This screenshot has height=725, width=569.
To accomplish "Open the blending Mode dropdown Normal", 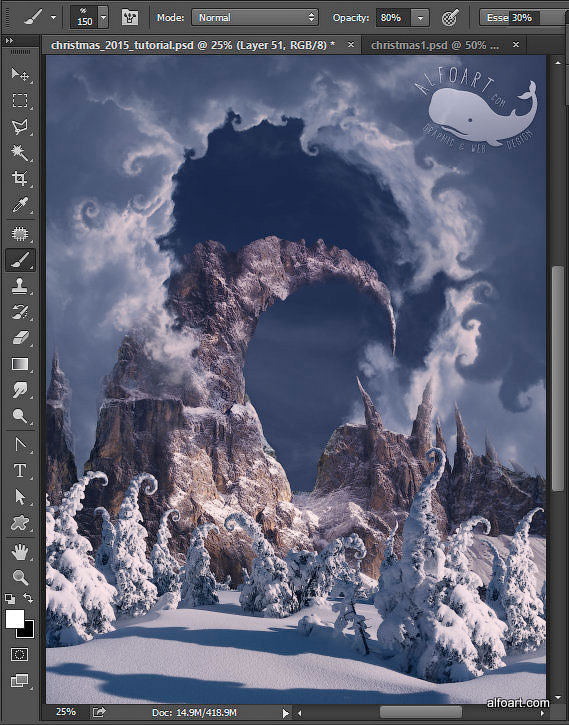I will (255, 18).
